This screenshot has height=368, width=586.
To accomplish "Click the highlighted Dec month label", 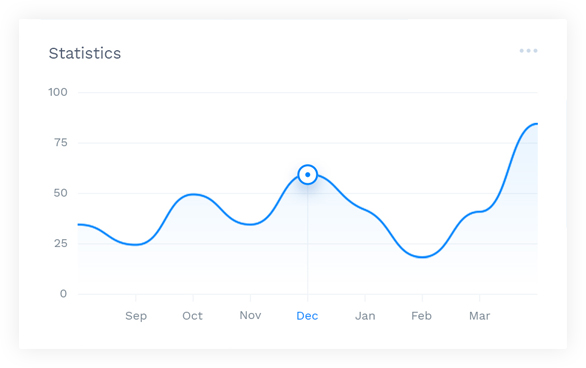I will click(307, 316).
